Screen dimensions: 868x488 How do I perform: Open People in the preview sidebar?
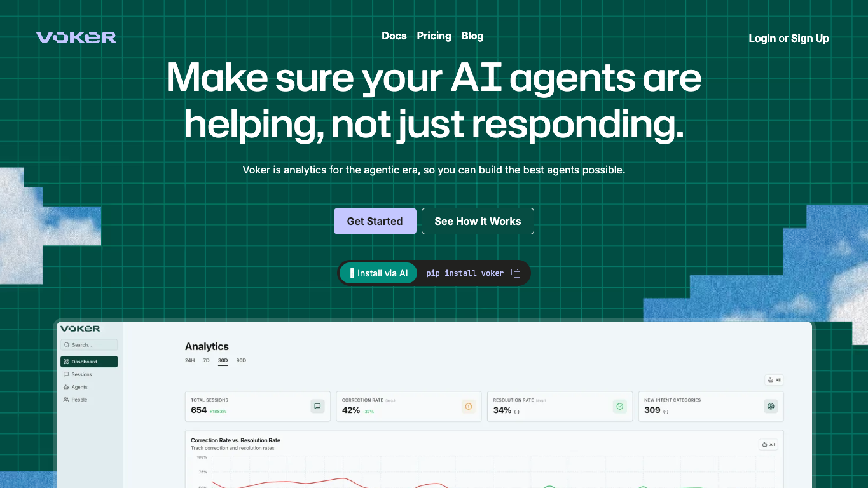[89, 400]
